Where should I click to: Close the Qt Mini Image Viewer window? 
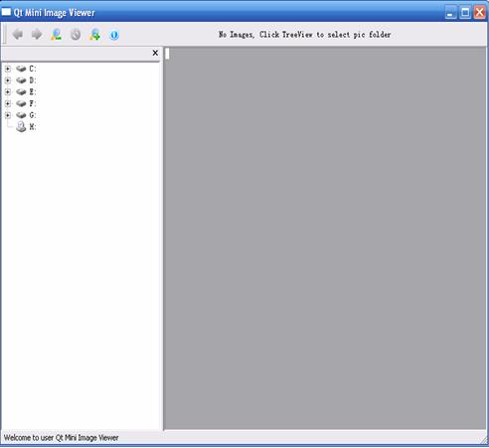(x=480, y=13)
